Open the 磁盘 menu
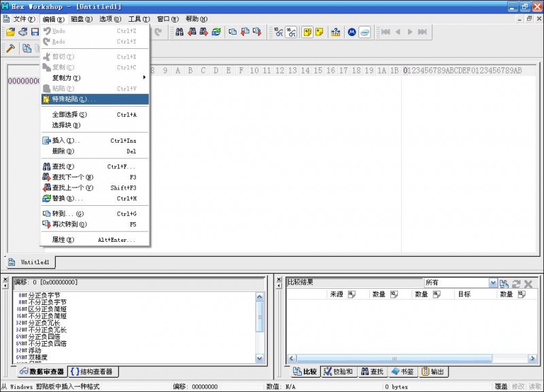The image size is (544, 392). (x=82, y=19)
